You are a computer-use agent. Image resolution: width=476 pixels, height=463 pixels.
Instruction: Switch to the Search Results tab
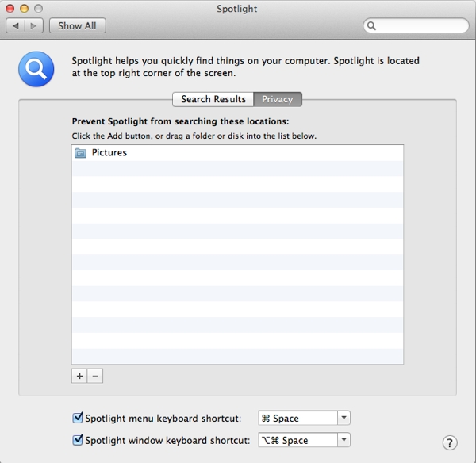coord(213,99)
